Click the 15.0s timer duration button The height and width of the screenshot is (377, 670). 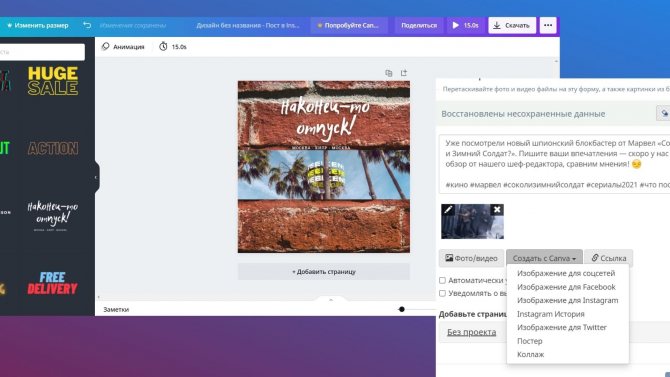pyautogui.click(x=173, y=47)
